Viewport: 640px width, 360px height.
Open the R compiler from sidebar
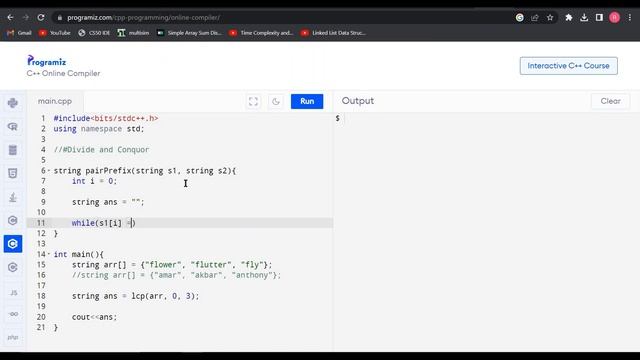click(13, 127)
